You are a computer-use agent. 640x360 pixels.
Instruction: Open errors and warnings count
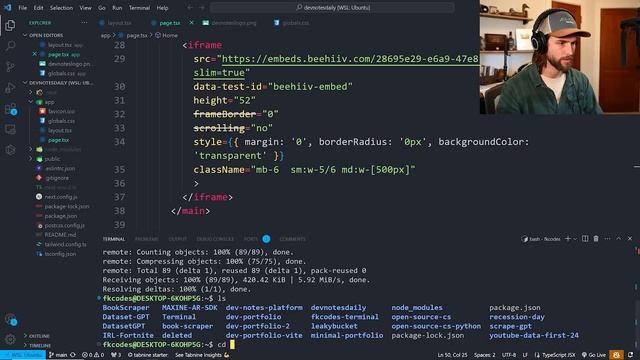pos(93,355)
